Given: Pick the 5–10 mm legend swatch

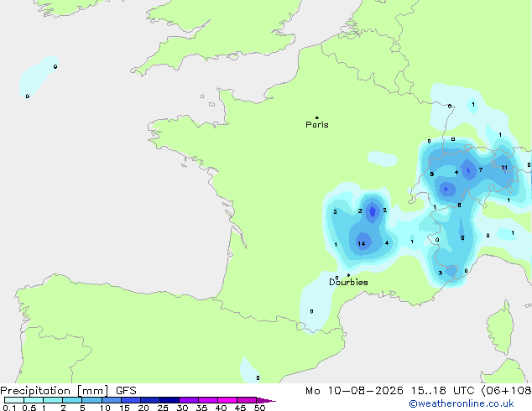Looking at the screenshot, I should point(92,400).
